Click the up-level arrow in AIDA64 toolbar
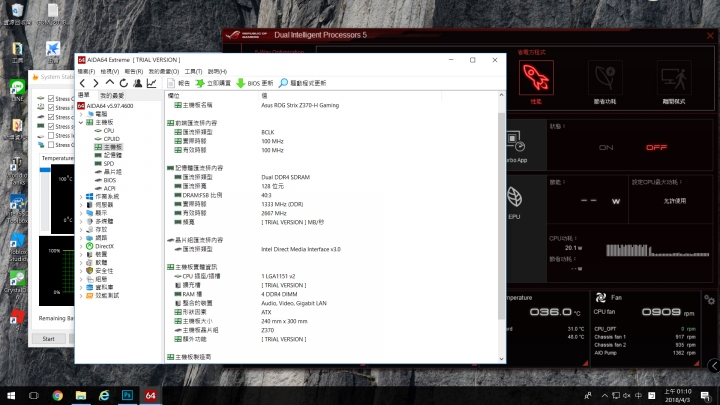This screenshot has height=405, width=720. 109,83
